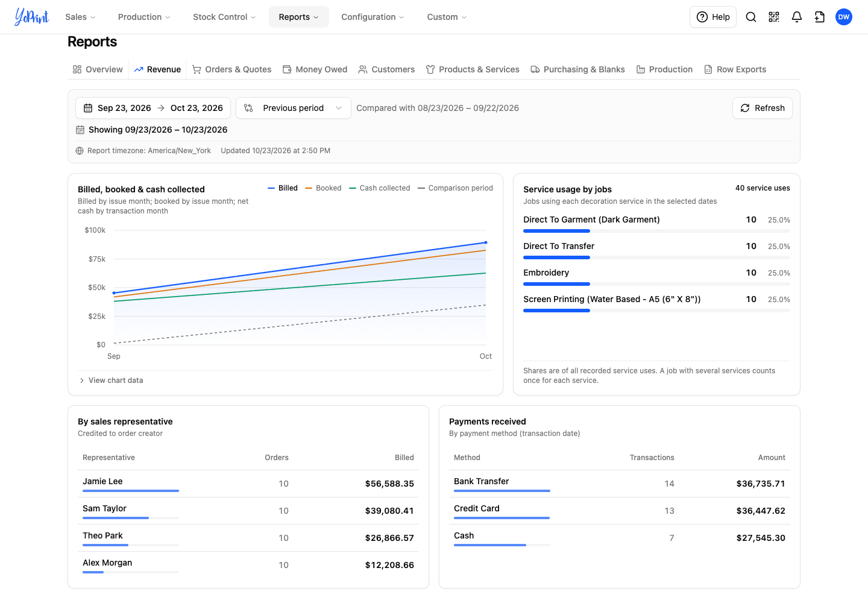
Task: Toggle the Booked legend entry
Action: click(x=323, y=188)
